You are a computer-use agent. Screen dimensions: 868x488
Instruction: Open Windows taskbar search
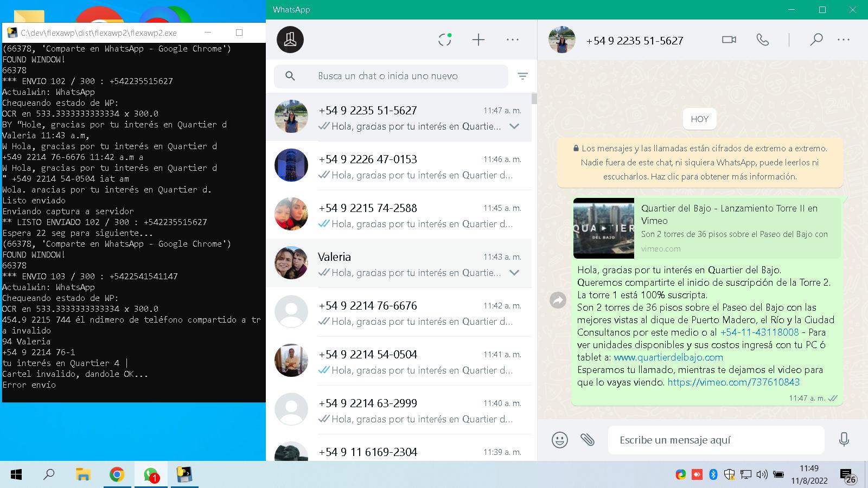(x=49, y=475)
